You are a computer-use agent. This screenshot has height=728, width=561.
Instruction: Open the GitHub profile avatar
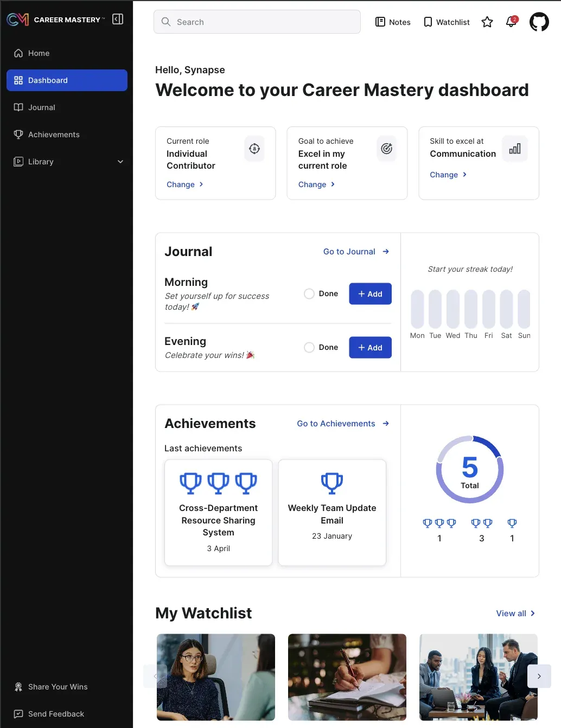(x=539, y=22)
